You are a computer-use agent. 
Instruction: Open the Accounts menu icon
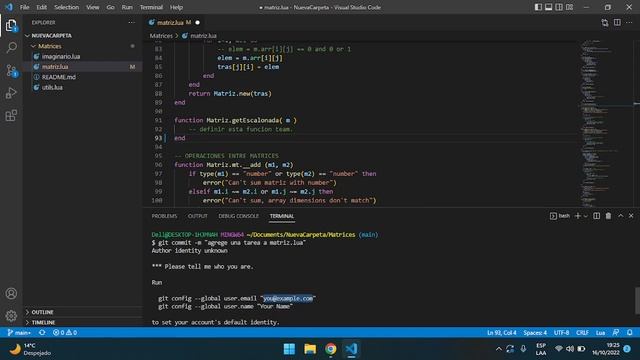(x=11, y=293)
